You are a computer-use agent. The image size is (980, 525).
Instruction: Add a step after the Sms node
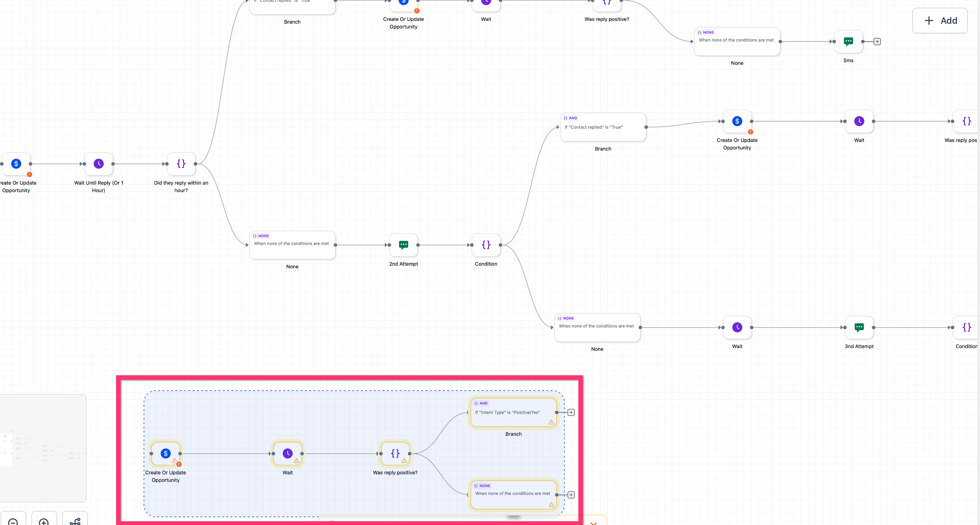(x=877, y=41)
